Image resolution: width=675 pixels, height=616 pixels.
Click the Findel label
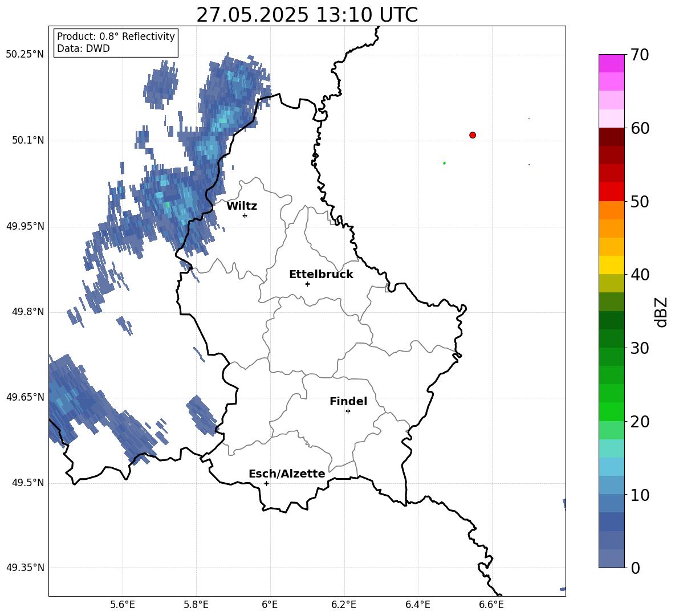point(348,401)
